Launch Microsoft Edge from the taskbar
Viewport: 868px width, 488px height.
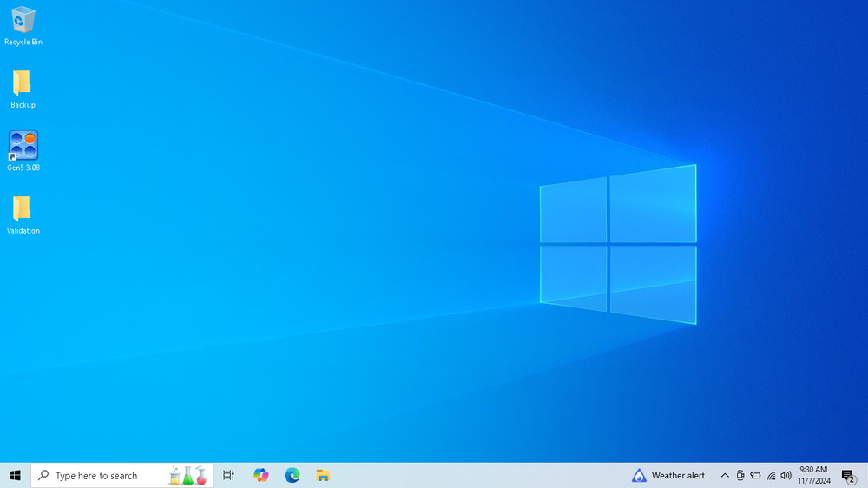click(293, 475)
